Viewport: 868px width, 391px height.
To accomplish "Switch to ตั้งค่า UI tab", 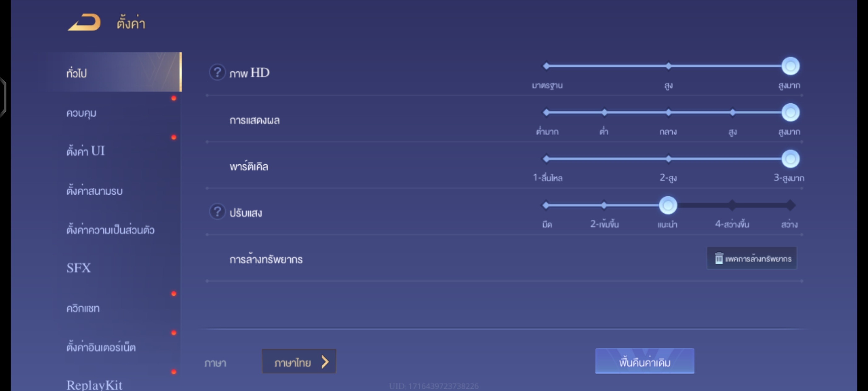I will (86, 151).
